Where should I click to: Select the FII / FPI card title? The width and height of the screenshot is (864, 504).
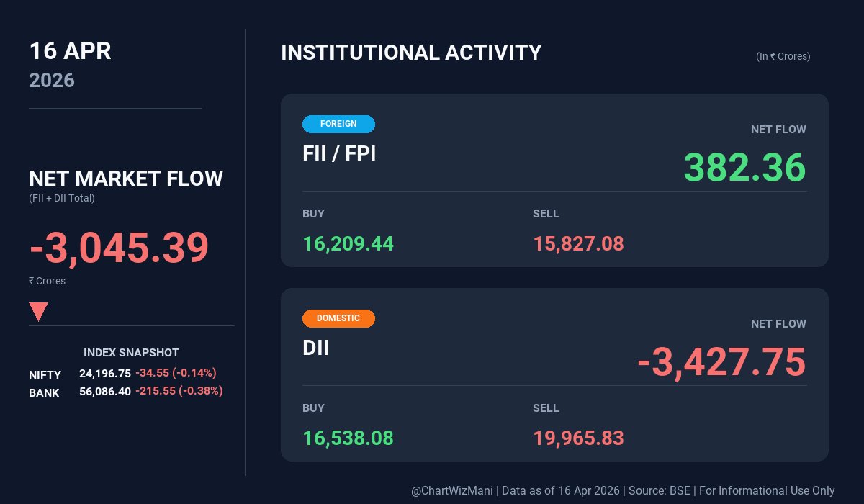339,153
